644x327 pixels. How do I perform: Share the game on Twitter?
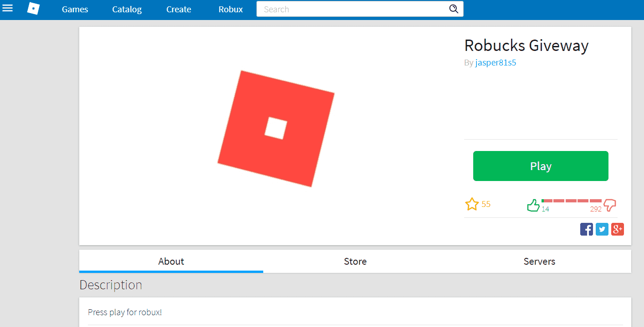pyautogui.click(x=602, y=229)
